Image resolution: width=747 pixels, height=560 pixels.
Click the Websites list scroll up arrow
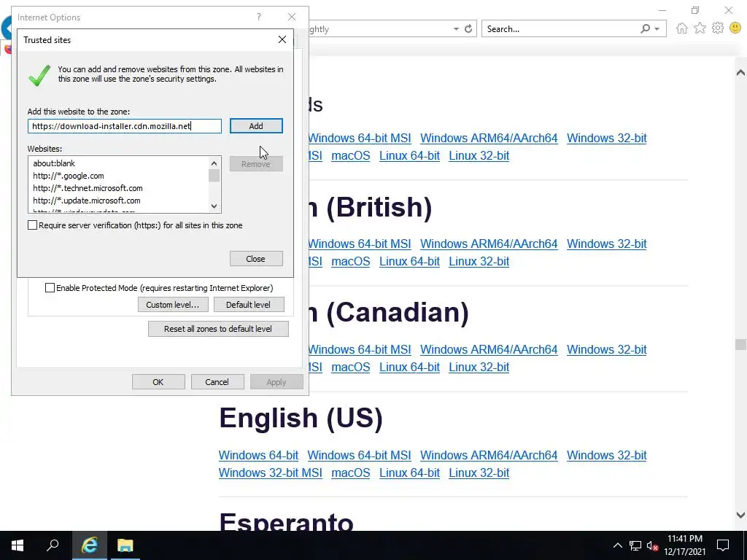point(214,163)
